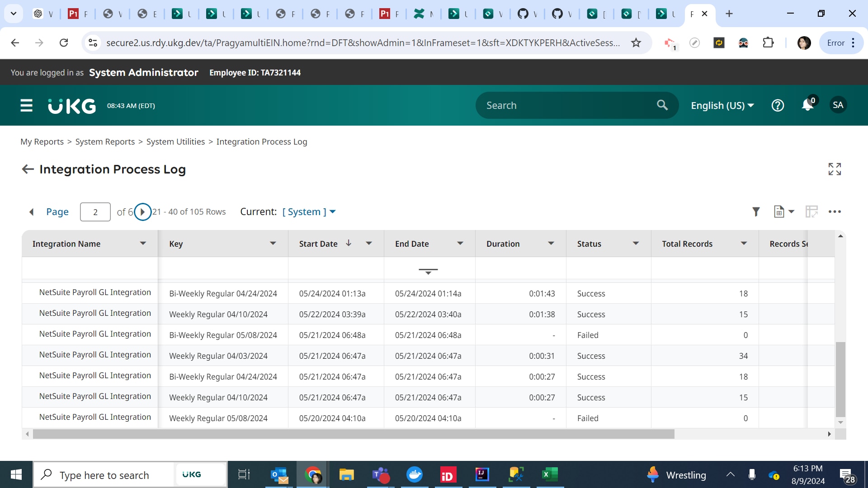Click the System Reports breadcrumb link
The image size is (868, 488).
[105, 141]
